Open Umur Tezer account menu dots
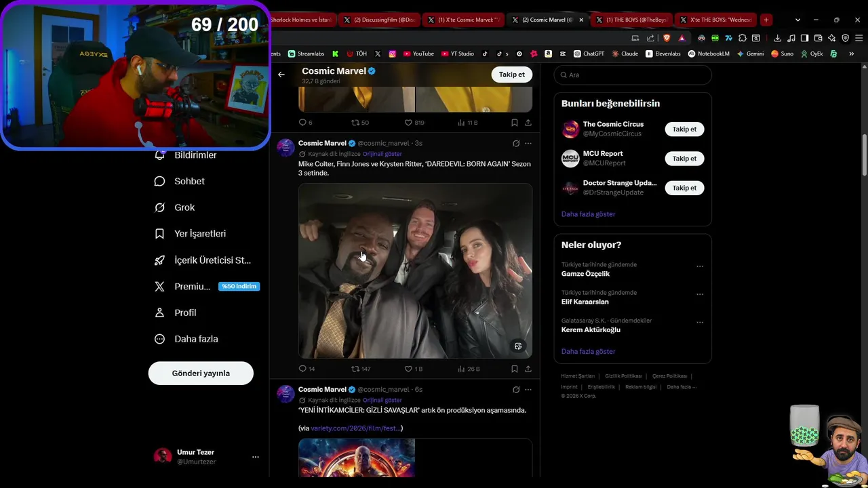Image resolution: width=868 pixels, height=488 pixels. tap(256, 457)
